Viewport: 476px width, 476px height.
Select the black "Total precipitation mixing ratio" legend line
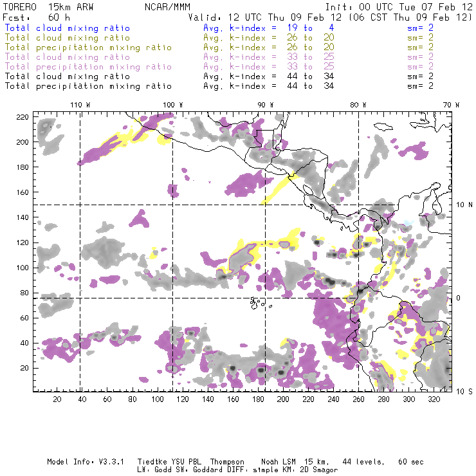point(88,86)
